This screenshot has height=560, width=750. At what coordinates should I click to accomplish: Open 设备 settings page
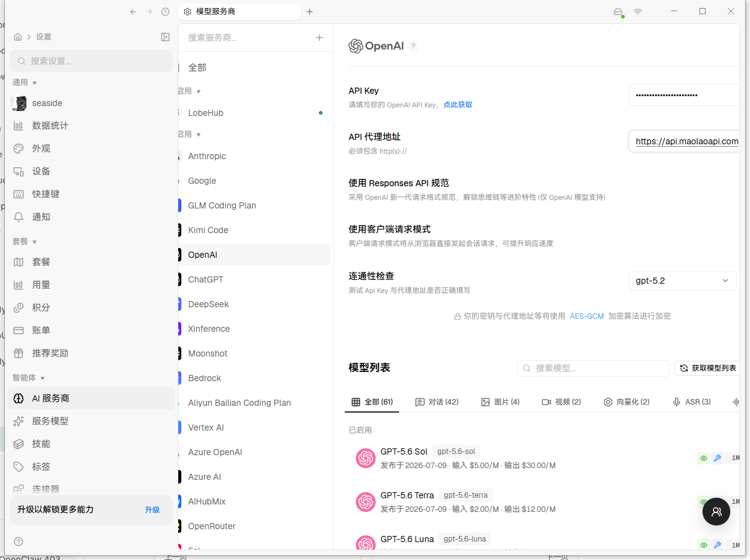(91, 171)
